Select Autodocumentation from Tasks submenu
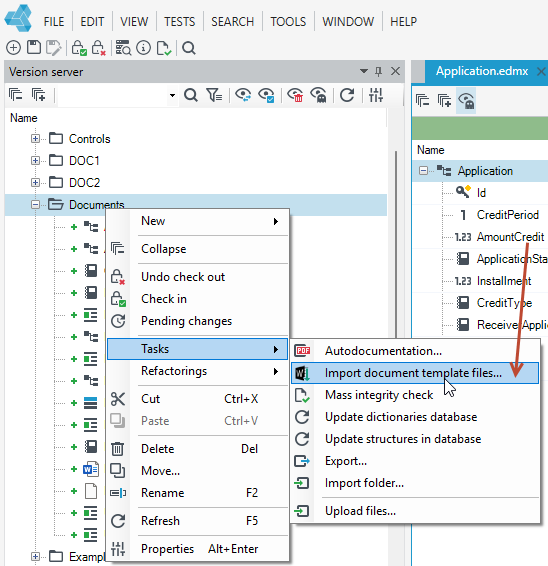548x566 pixels. pos(415,351)
